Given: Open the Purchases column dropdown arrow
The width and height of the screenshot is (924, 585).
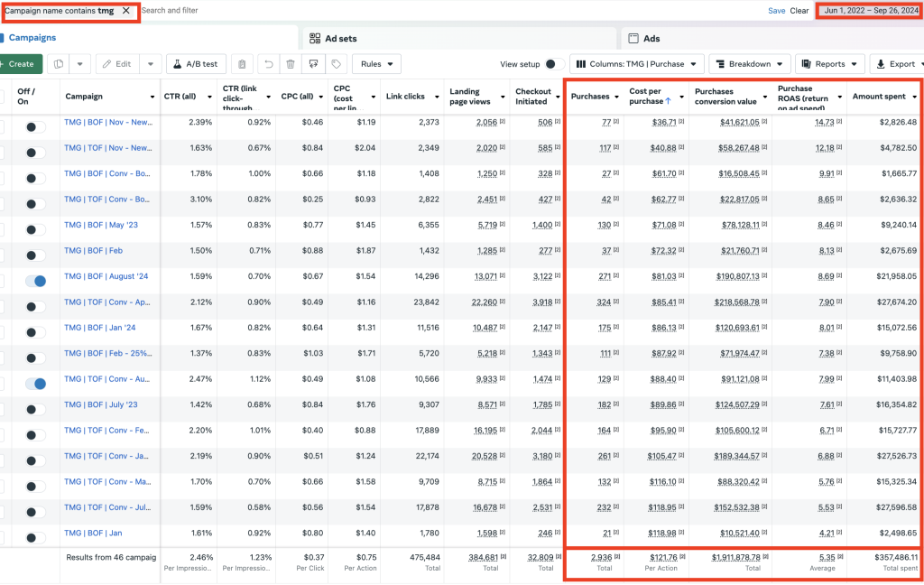Looking at the screenshot, I should click(x=616, y=97).
